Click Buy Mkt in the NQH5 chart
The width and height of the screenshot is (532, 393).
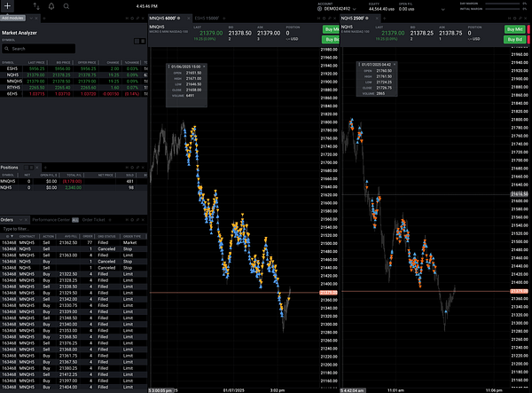(x=514, y=29)
